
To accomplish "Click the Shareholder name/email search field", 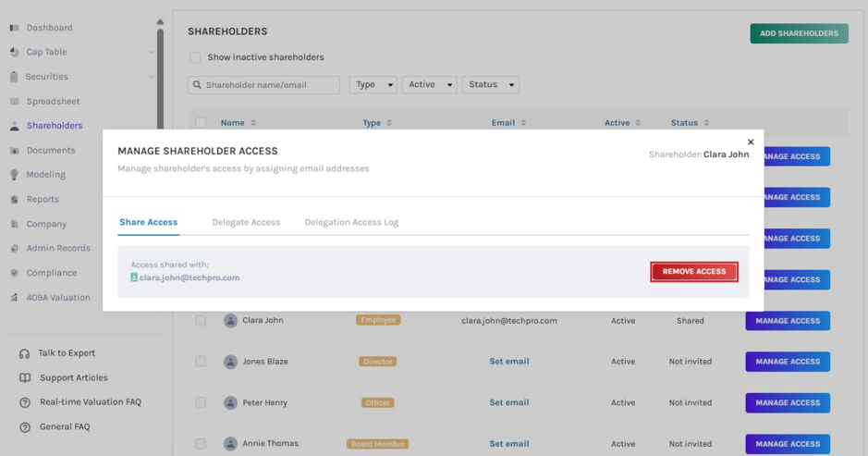I will pos(264,85).
